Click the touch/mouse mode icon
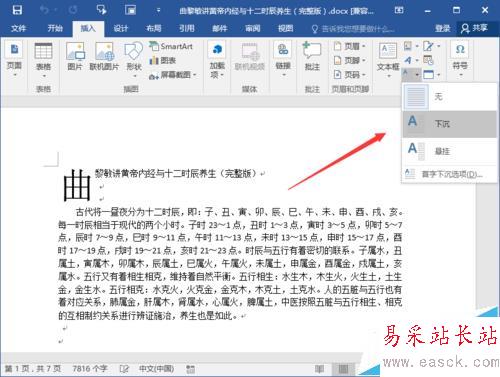Image resolution: width=500 pixels, height=377 pixels. point(101,10)
